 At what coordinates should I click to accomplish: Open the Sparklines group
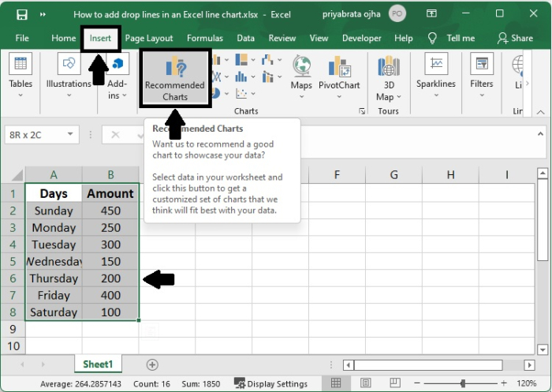(436, 73)
